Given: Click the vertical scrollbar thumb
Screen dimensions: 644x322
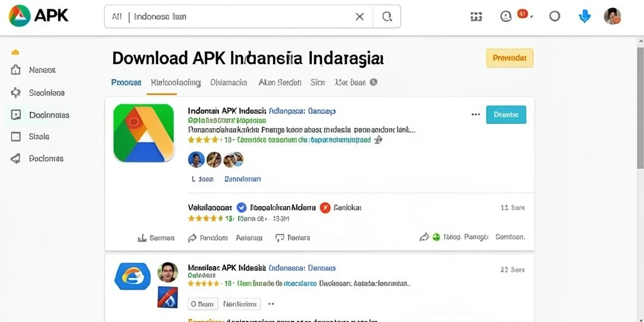Looking at the screenshot, I should tap(640, 108).
